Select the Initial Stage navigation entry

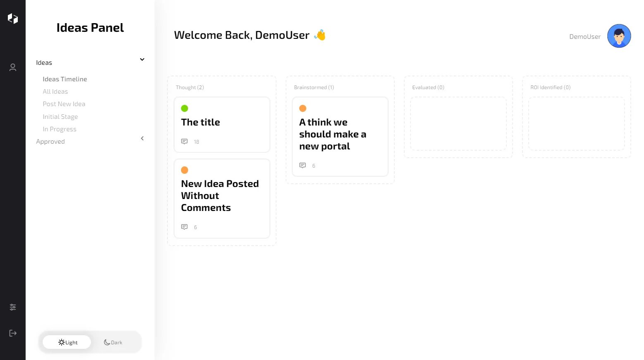[60, 116]
